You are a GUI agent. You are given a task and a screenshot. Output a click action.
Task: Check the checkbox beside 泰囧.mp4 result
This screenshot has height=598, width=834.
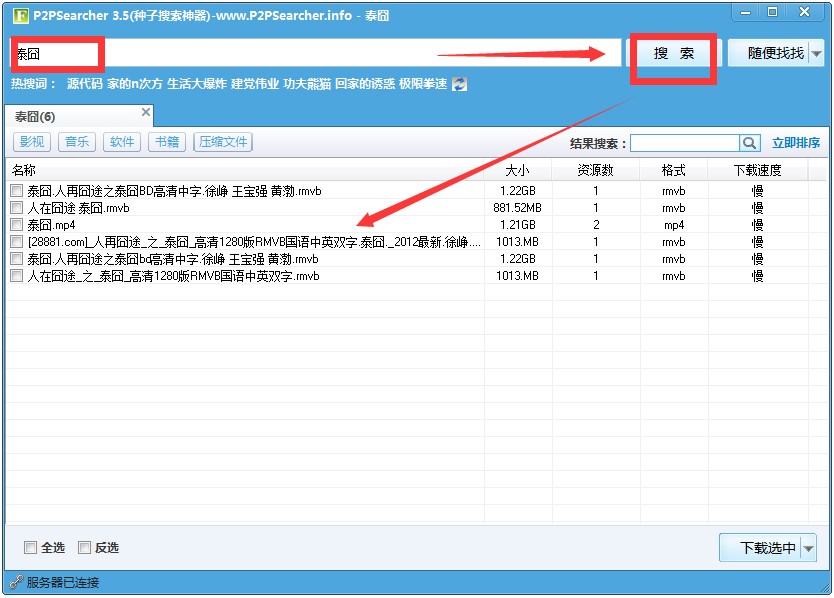coord(15,224)
